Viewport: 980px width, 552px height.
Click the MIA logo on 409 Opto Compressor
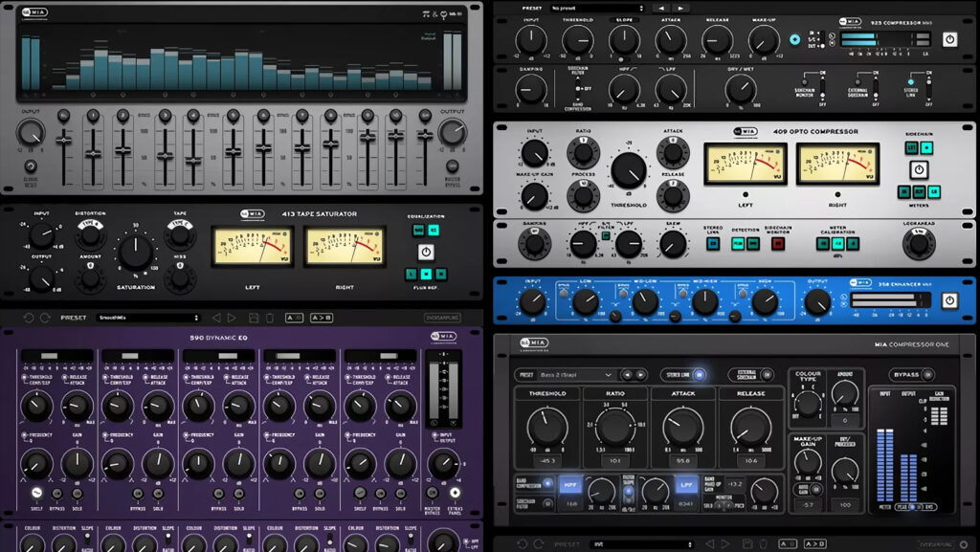[x=746, y=132]
